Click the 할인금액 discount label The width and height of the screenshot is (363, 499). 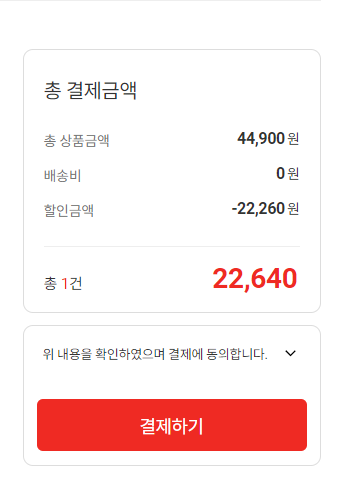click(x=69, y=210)
